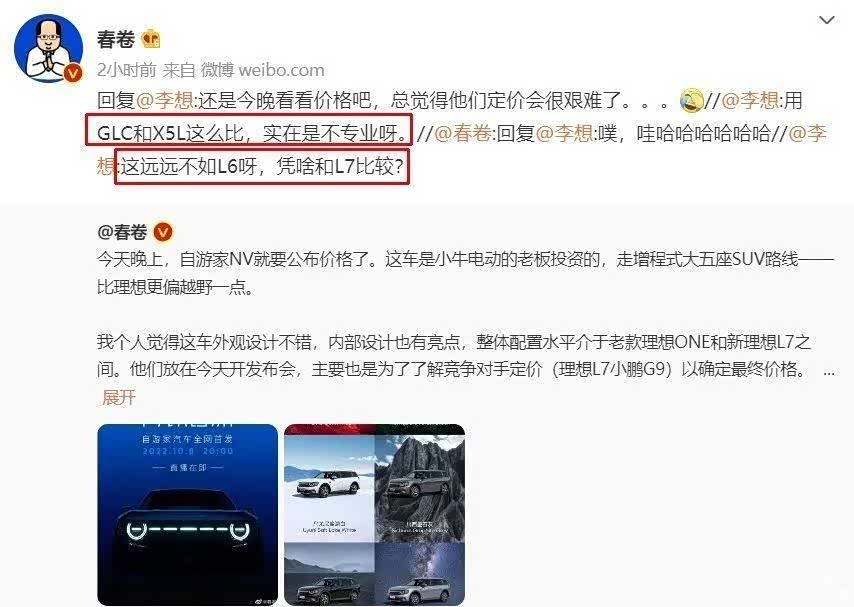Image resolution: width=854 pixels, height=607 pixels.
Task: Click the @李想 mention before 用GLC
Action: 751,100
